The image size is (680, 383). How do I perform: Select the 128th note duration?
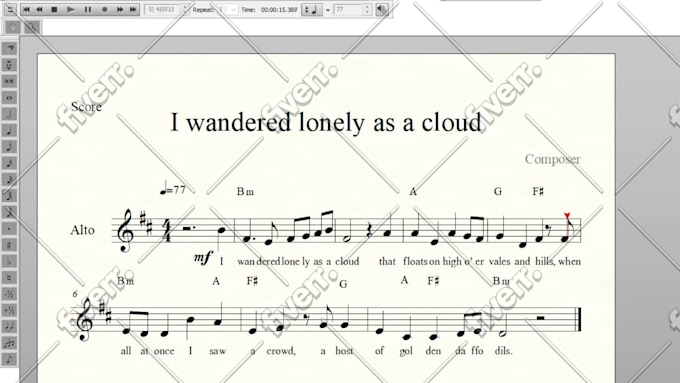10,212
